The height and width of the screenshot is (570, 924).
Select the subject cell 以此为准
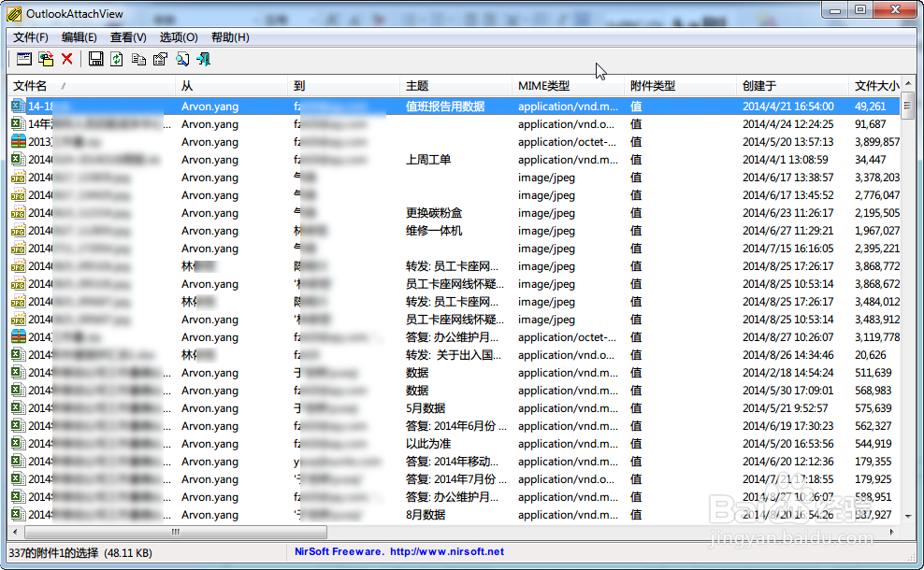coord(428,444)
